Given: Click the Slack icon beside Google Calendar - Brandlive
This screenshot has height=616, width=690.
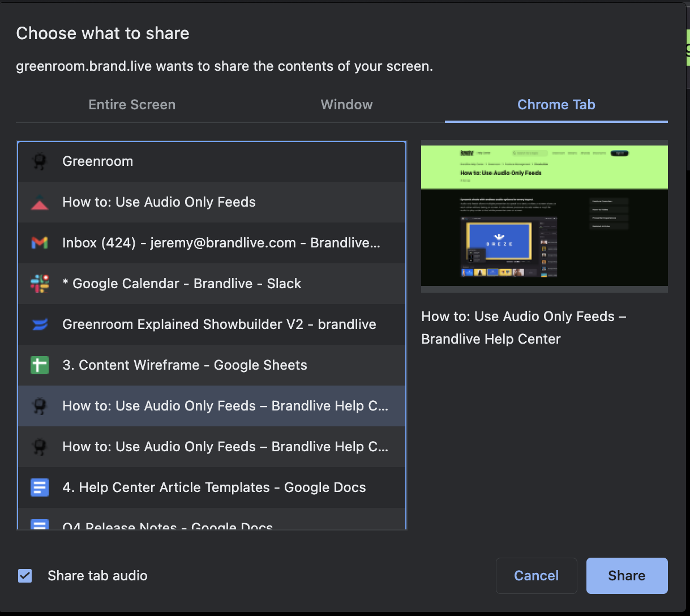Looking at the screenshot, I should (x=39, y=284).
